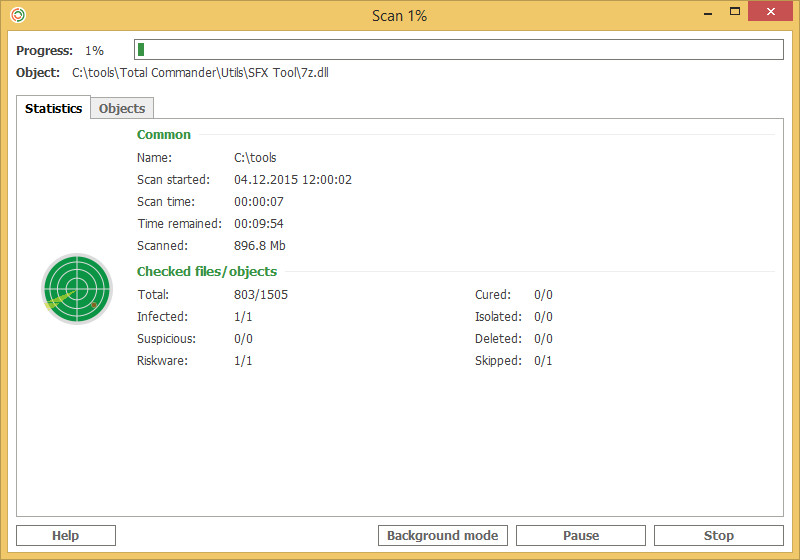
Task: Click the Skipped value 0/1
Action: (x=543, y=360)
